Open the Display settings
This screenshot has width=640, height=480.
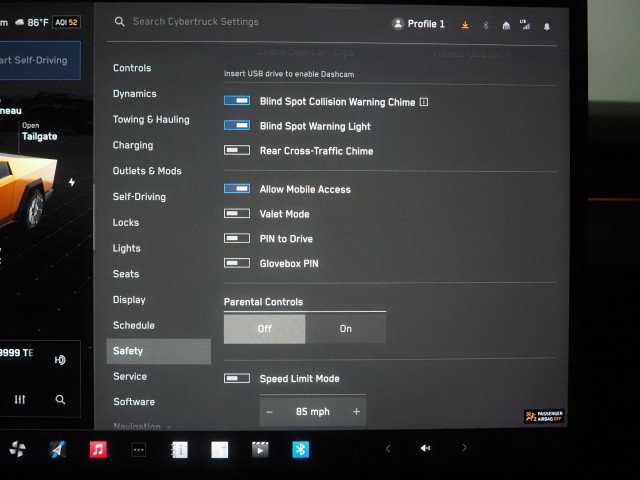coord(129,300)
